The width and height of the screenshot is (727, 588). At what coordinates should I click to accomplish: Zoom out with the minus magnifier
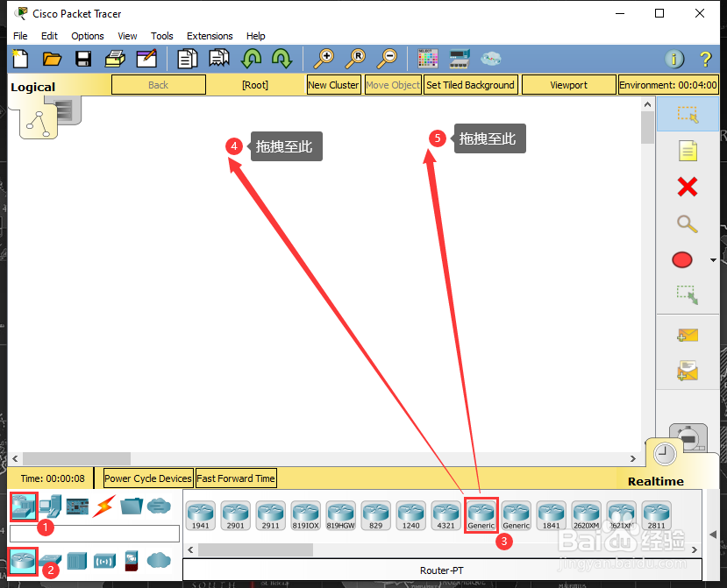point(387,59)
